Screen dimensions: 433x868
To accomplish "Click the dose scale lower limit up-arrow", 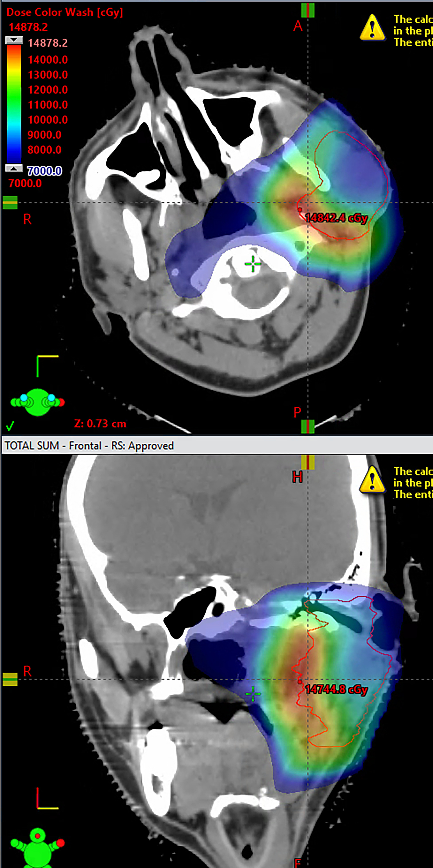I will [14, 168].
